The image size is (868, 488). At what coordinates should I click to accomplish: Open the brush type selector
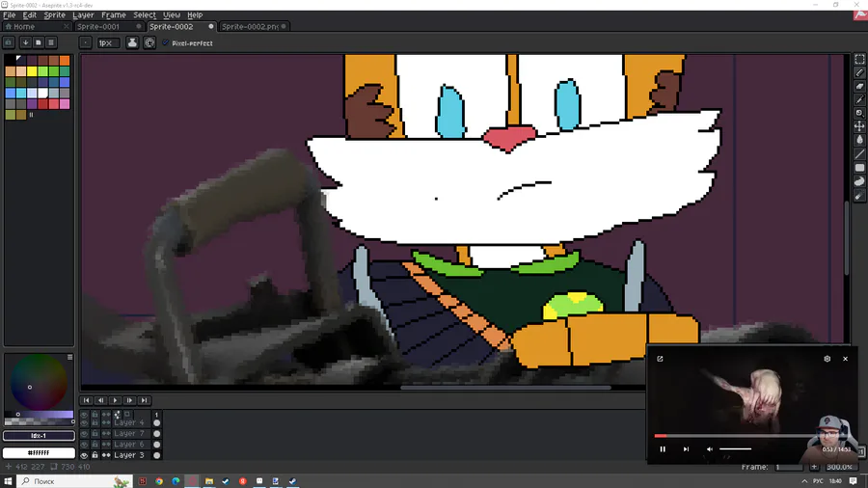pos(85,42)
